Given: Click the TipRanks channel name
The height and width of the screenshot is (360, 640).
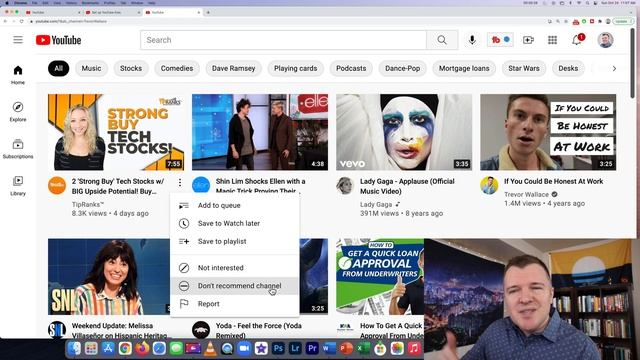Looking at the screenshot, I should [88, 204].
